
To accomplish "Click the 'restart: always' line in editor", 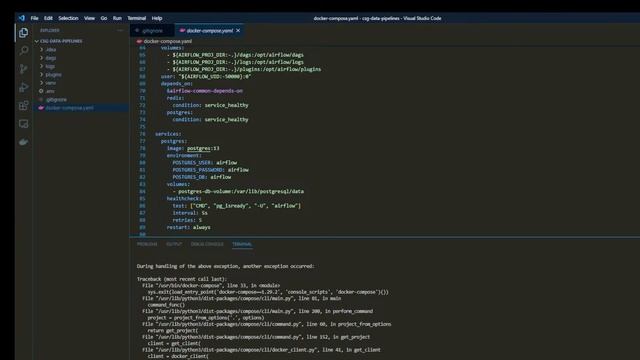I will (189, 227).
